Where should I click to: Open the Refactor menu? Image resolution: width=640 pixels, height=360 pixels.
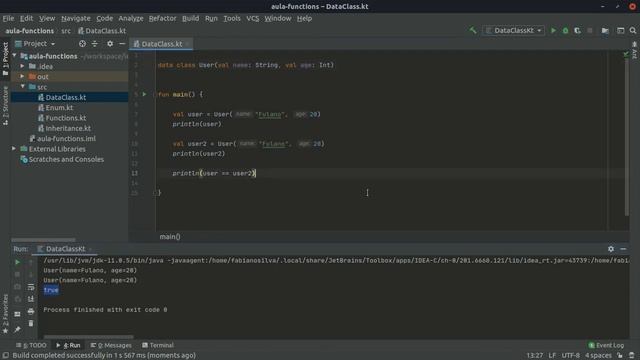pos(162,18)
